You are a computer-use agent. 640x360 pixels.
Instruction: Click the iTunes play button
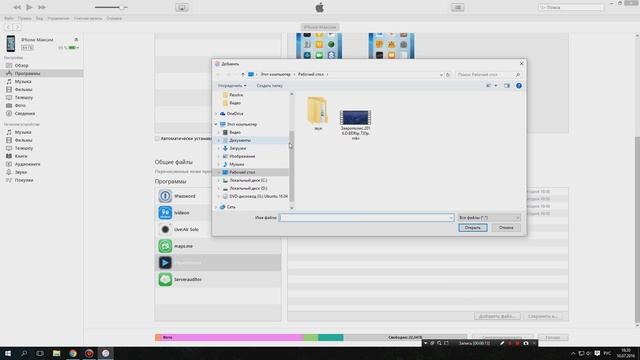coord(29,7)
